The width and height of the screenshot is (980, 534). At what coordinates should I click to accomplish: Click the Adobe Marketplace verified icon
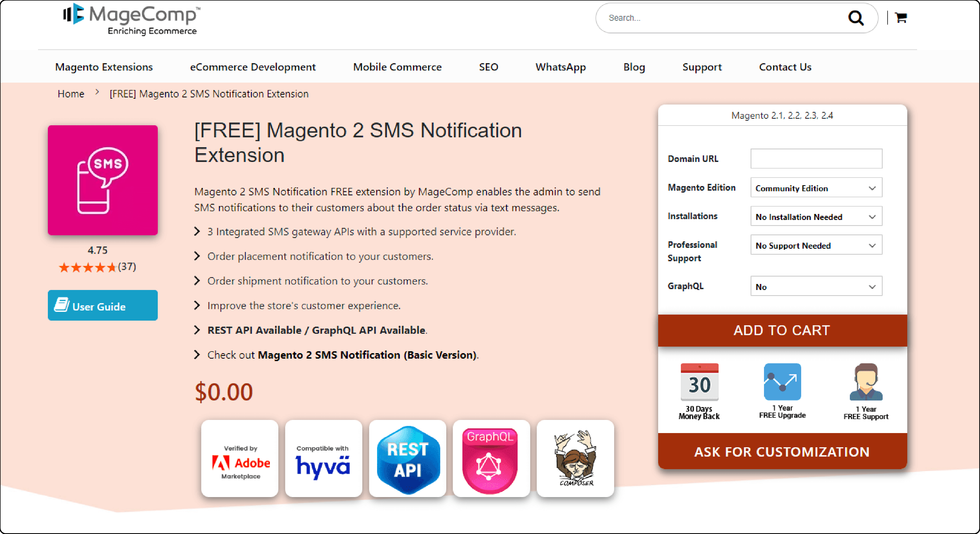coord(239,460)
